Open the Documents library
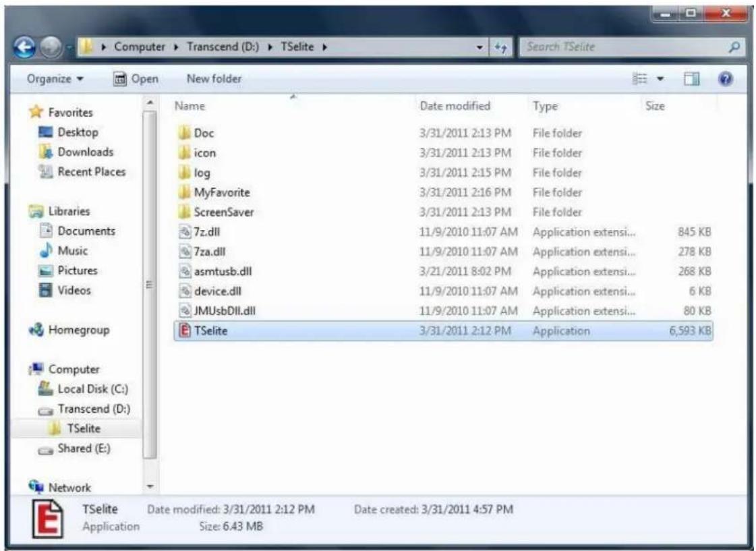This screenshot has width=756, height=551. (x=86, y=231)
